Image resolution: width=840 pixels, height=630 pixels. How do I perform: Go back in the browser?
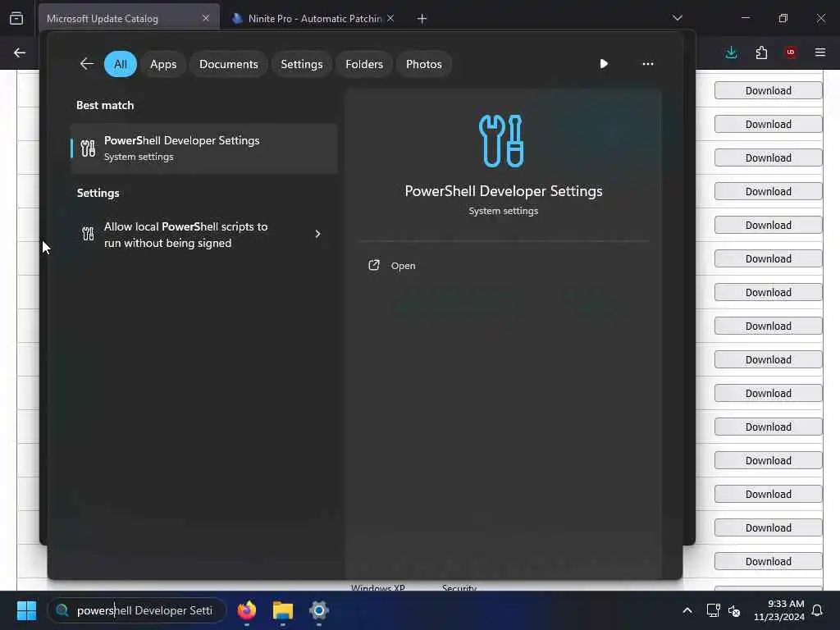(20, 52)
